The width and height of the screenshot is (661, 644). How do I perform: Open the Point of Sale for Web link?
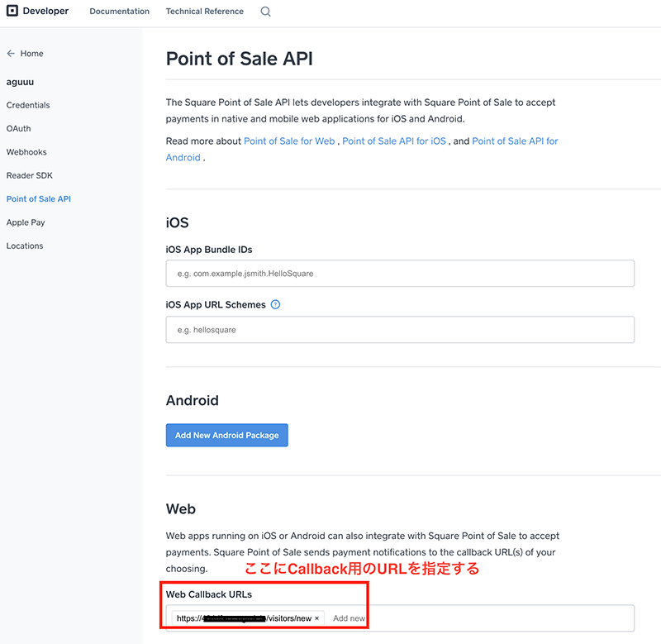(289, 141)
